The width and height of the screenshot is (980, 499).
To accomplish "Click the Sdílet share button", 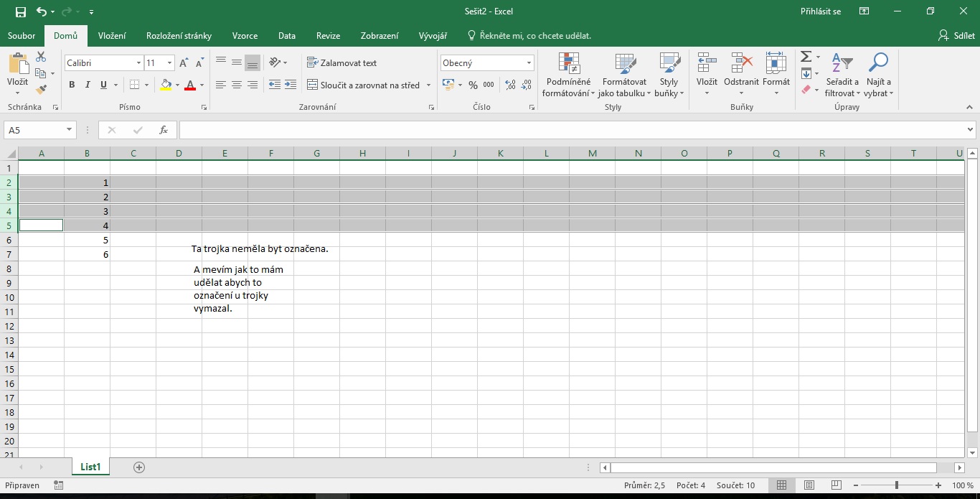I will pos(956,36).
